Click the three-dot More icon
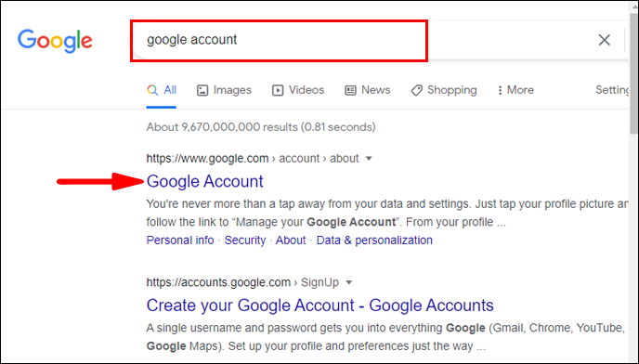639x364 pixels. 500,90
